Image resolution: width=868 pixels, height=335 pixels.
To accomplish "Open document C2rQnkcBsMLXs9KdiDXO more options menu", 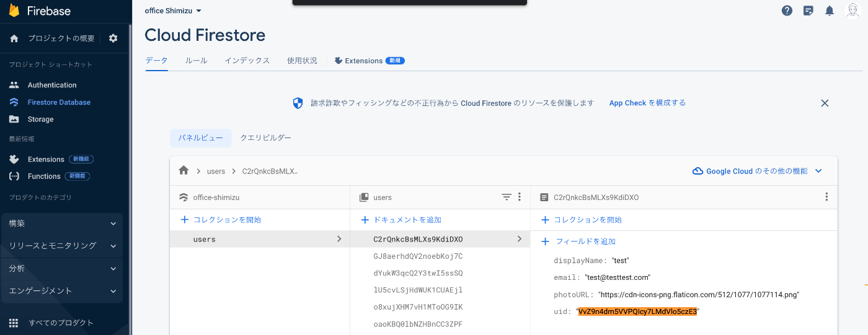I will [826, 197].
